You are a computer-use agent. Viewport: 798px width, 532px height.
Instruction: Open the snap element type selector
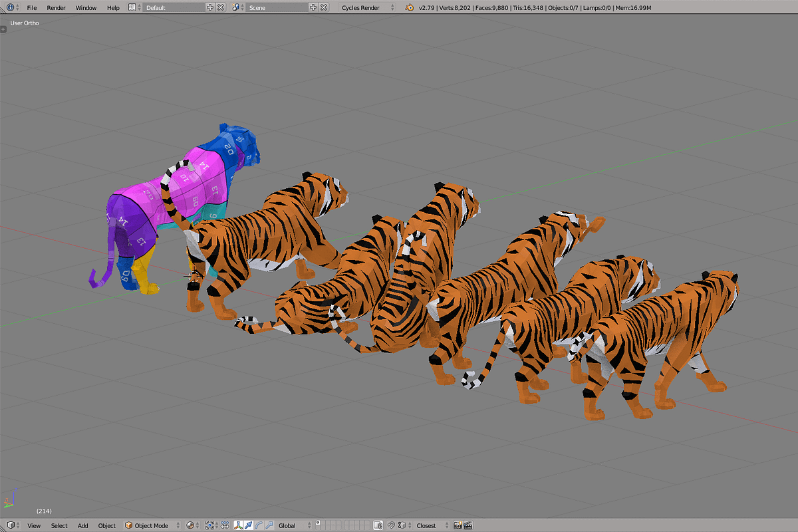[x=404, y=525]
